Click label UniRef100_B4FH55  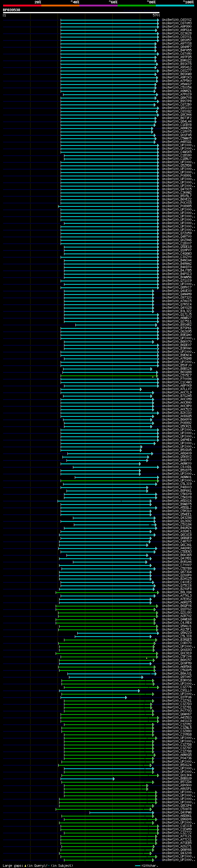pyautogui.click(x=177, y=50)
